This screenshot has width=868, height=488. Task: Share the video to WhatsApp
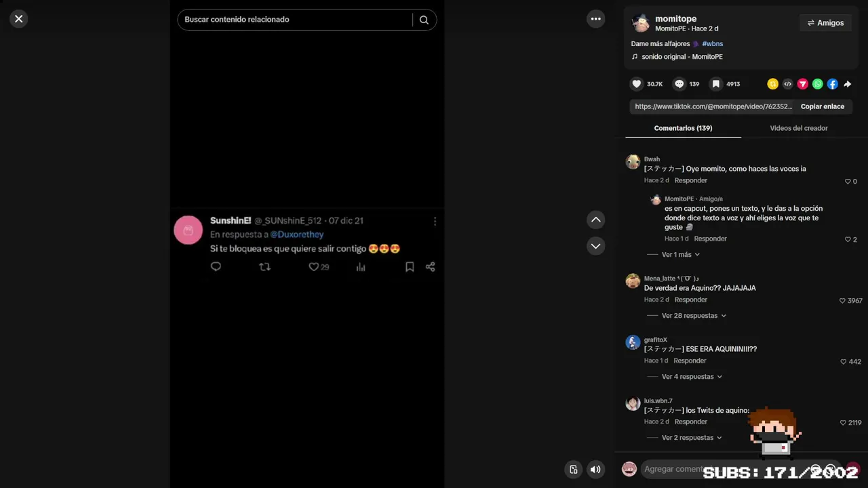[818, 84]
